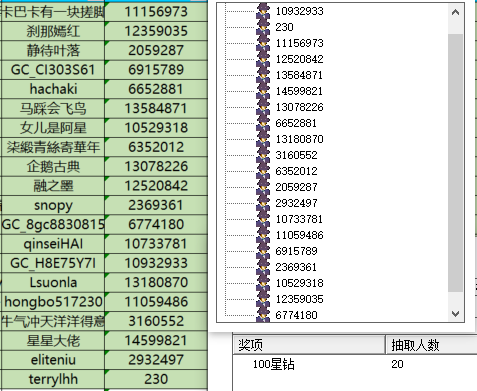Select winner entry 13180870 in the list

299,139
